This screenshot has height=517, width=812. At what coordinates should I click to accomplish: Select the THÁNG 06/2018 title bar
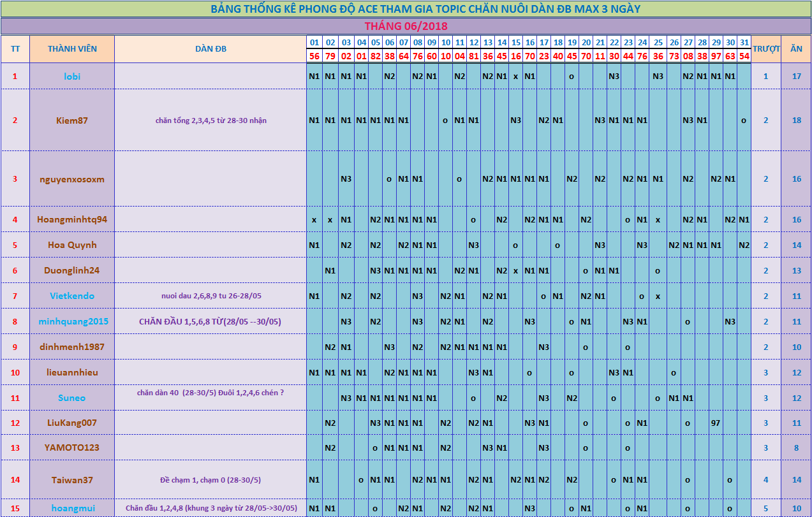point(406,26)
